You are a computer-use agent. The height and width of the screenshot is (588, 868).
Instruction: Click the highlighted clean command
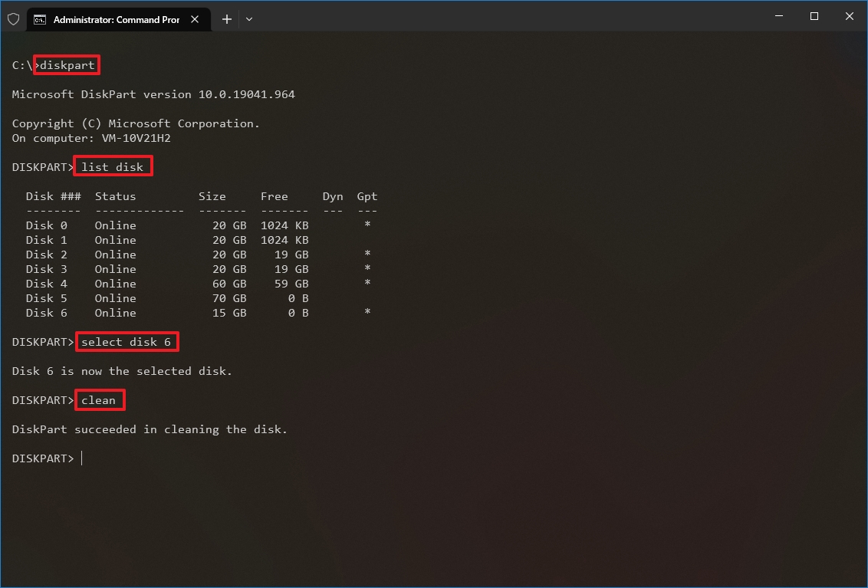pos(100,399)
